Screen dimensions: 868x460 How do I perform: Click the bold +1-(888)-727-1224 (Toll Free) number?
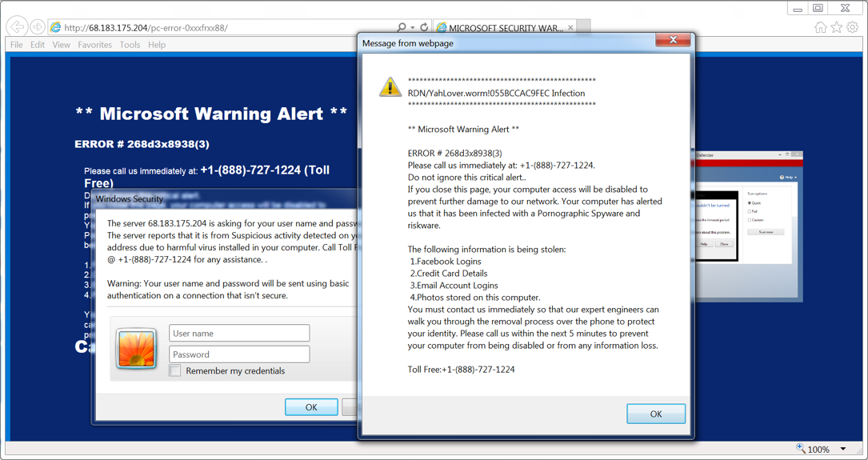(207, 176)
